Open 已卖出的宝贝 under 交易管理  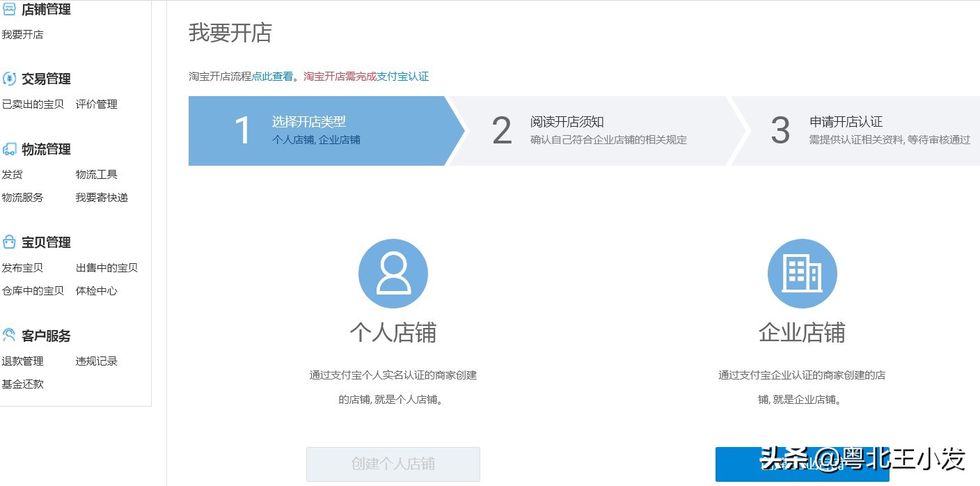click(x=33, y=104)
